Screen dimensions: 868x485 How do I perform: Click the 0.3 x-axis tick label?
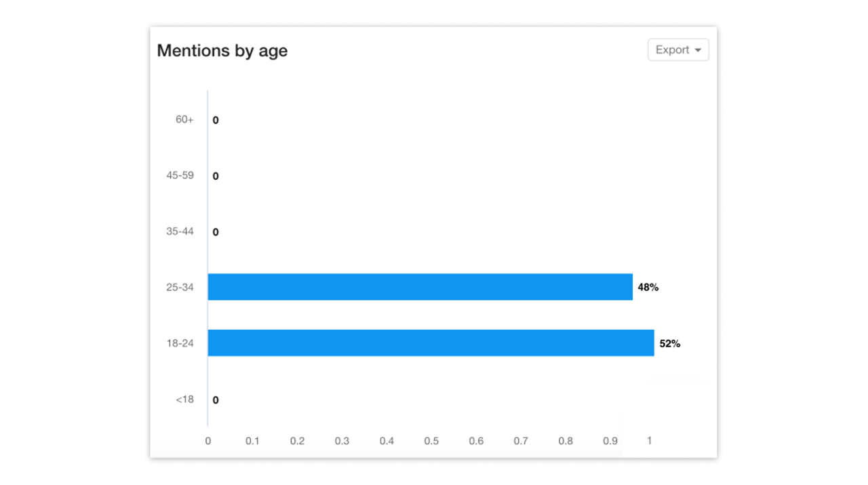tap(342, 441)
